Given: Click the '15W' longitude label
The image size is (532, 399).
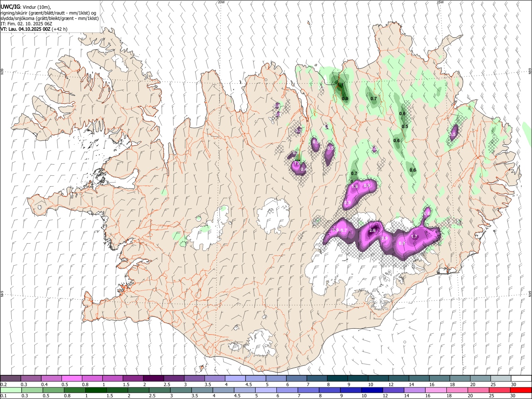Looking at the screenshot, I should click(x=440, y=2).
